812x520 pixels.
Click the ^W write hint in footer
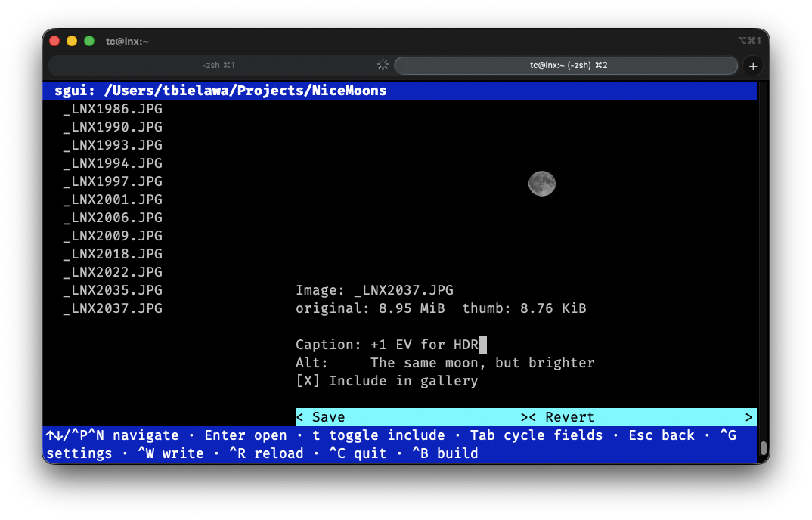[x=171, y=453]
